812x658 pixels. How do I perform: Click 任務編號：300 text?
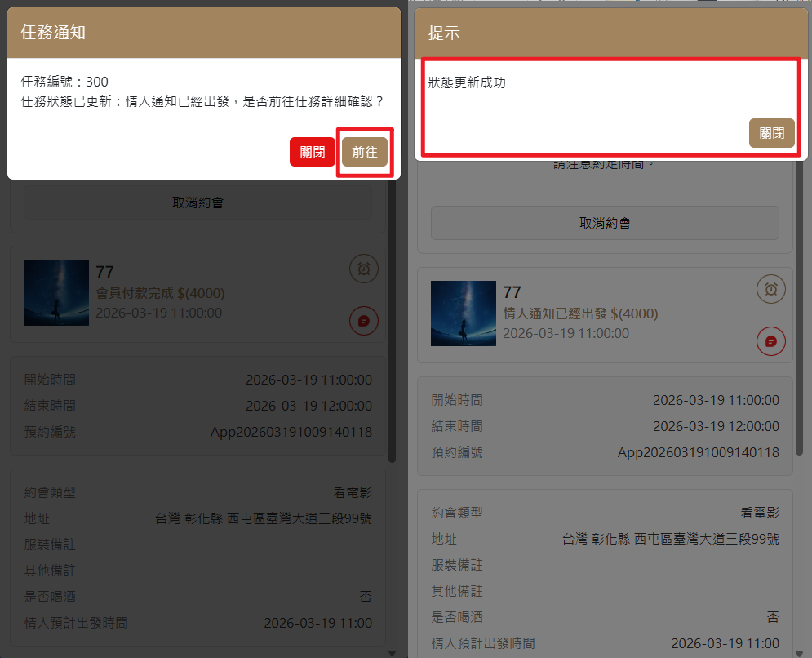tap(64, 82)
